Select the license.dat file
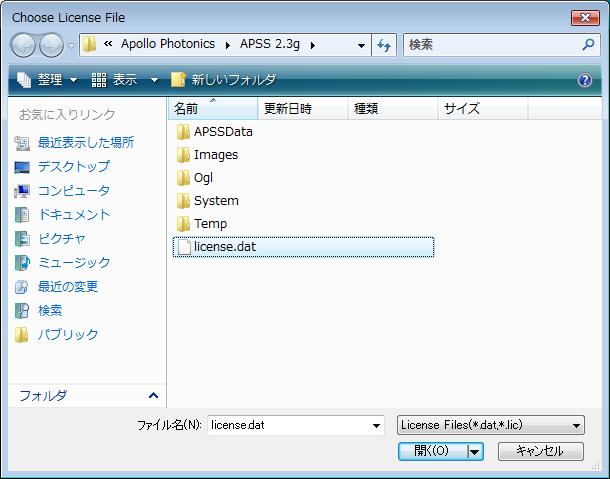Screen dimensions: 610x479 tap(303, 247)
